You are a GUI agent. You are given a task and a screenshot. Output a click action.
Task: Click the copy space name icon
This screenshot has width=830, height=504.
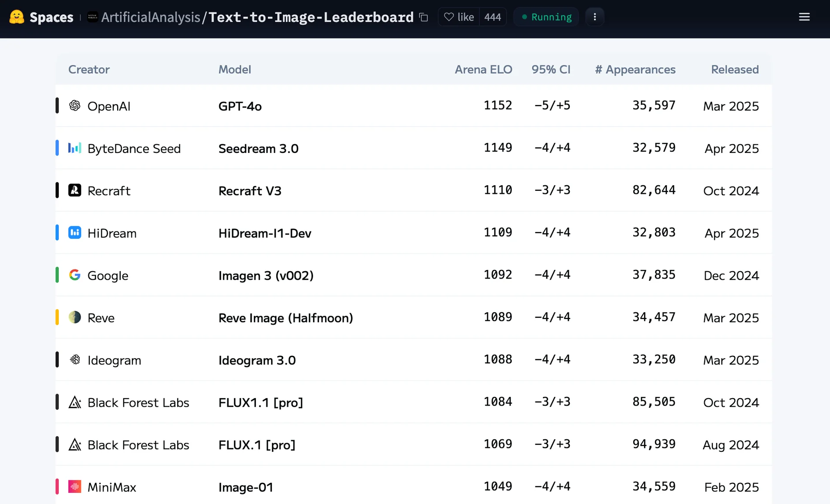tap(424, 17)
